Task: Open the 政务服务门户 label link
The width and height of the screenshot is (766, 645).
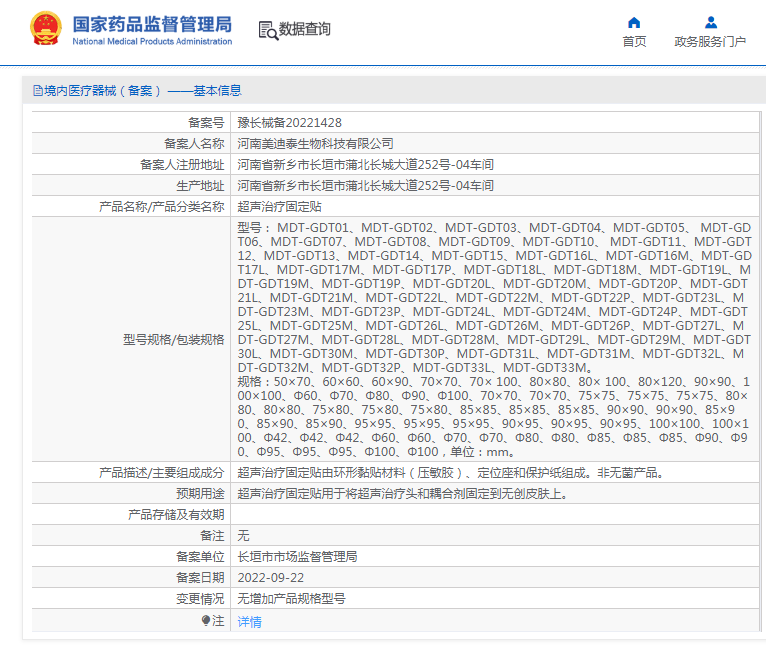Action: click(710, 42)
